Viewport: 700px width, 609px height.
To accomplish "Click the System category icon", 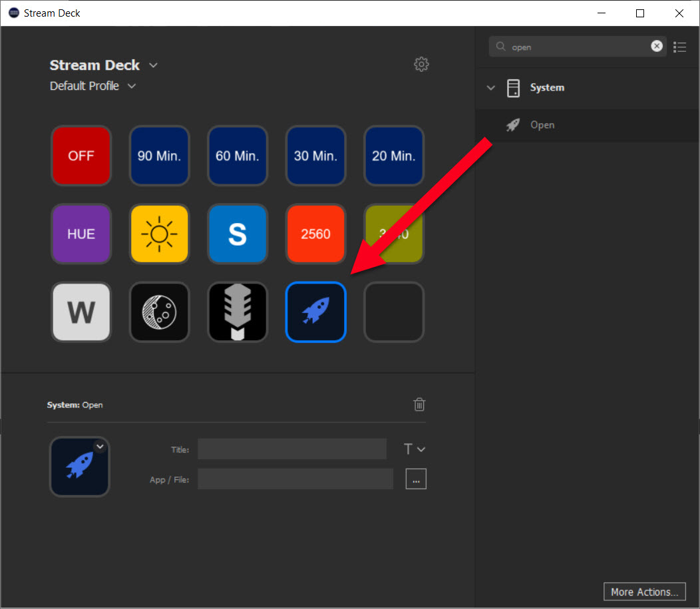I will 513,88.
